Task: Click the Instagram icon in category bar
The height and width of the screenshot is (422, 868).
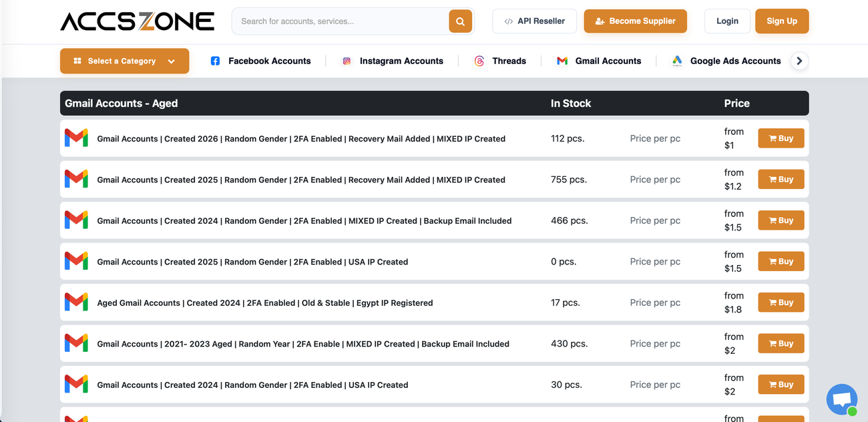Action: click(x=347, y=61)
